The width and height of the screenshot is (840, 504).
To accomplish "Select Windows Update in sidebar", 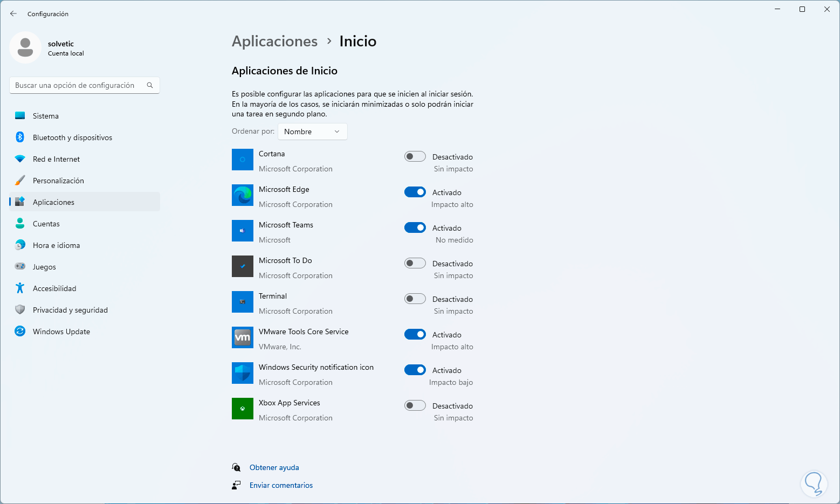I will tap(85, 332).
